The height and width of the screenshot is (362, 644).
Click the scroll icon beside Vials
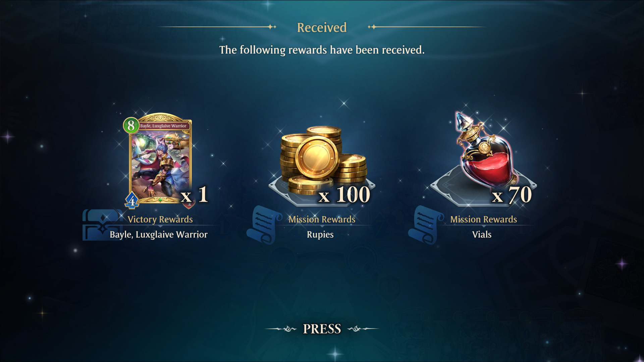426,225
